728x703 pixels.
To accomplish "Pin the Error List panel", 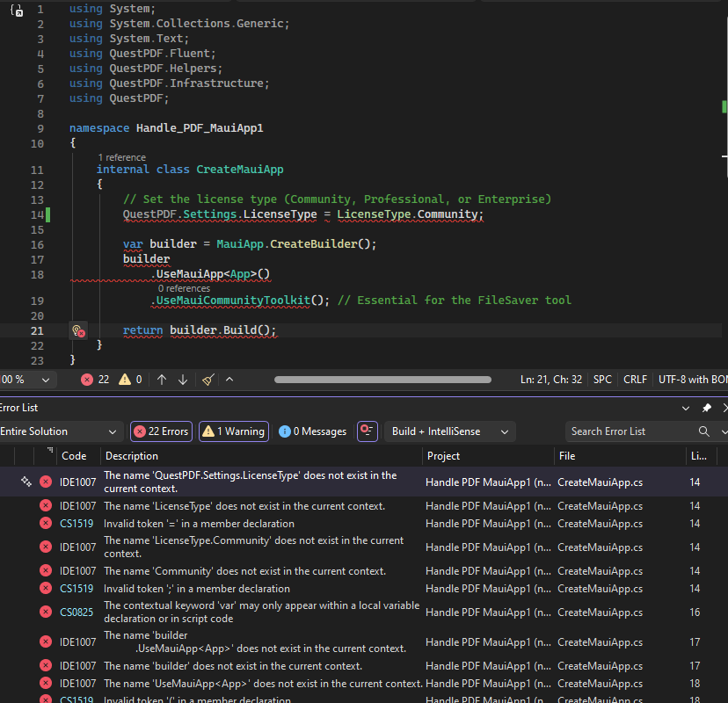I will tap(706, 408).
